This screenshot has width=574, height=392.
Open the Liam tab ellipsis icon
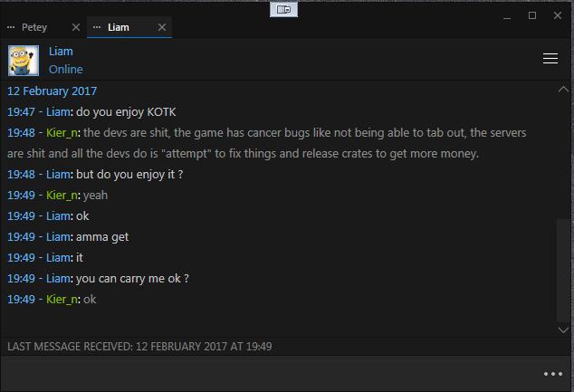point(97,27)
